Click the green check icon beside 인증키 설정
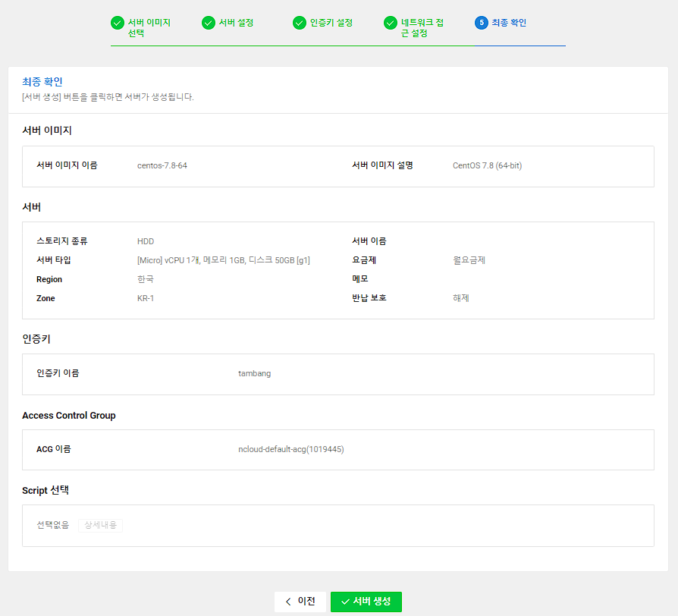The height and width of the screenshot is (616, 678). tap(300, 23)
